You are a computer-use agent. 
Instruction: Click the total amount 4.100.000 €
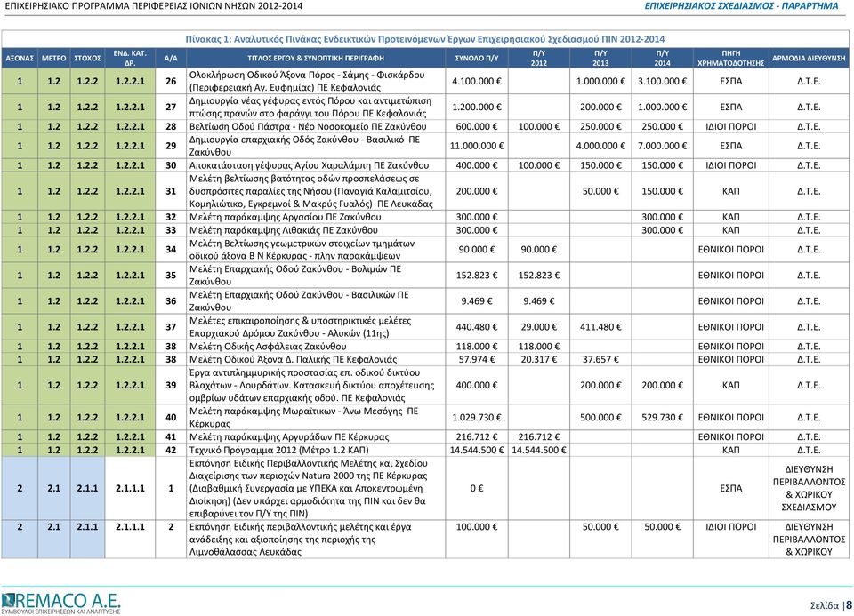(477, 81)
